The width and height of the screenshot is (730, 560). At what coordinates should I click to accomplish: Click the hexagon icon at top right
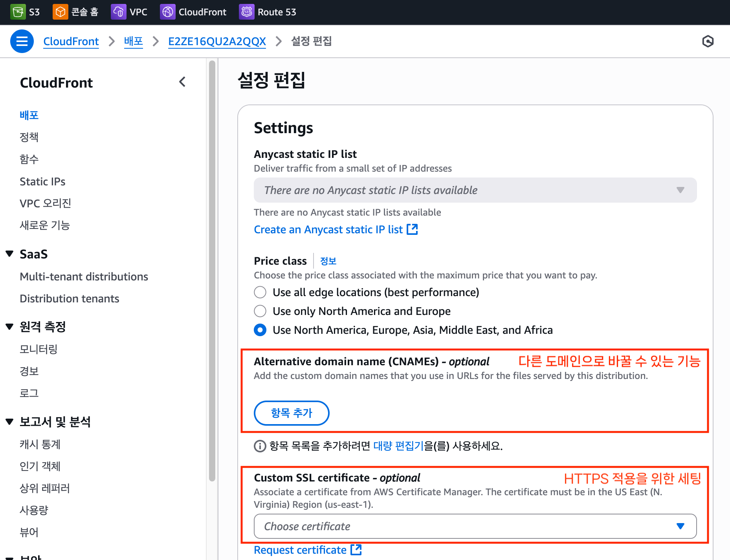[x=708, y=41]
